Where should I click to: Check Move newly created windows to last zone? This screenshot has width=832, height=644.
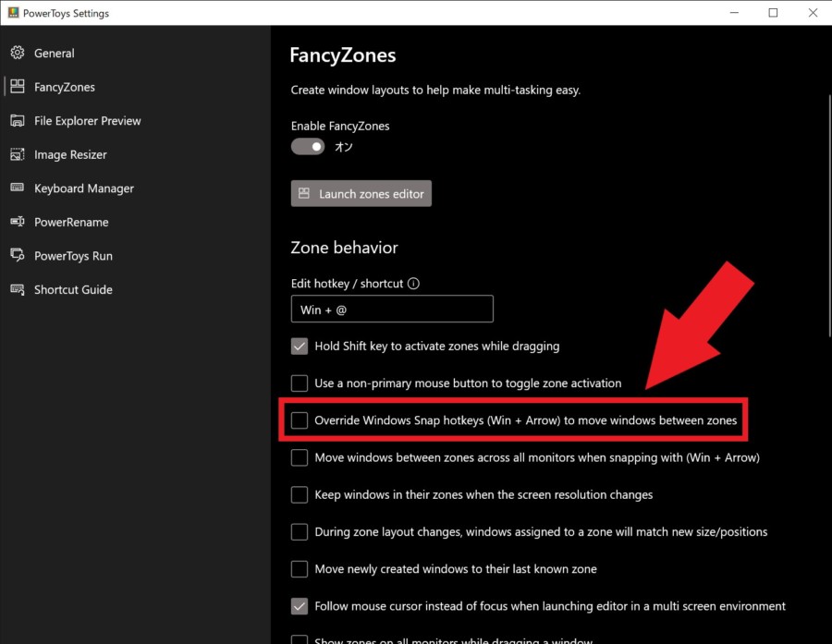(x=300, y=568)
